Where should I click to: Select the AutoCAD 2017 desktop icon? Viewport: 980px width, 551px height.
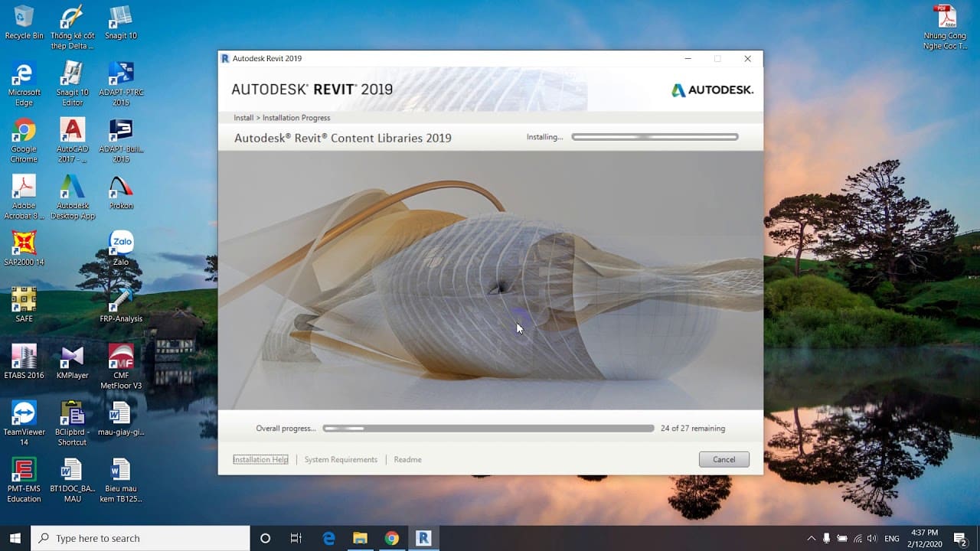(73, 141)
